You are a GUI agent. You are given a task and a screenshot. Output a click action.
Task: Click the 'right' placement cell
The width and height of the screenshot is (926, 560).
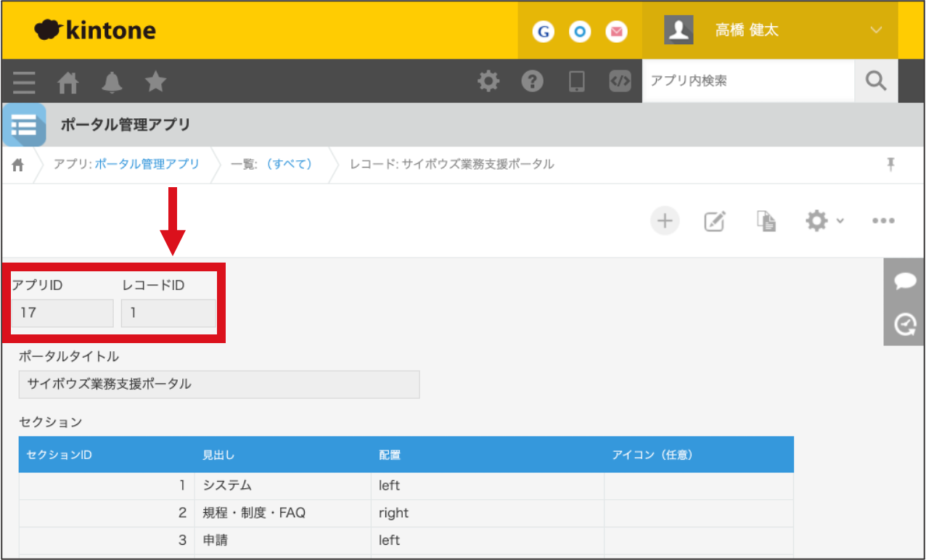[488, 513]
